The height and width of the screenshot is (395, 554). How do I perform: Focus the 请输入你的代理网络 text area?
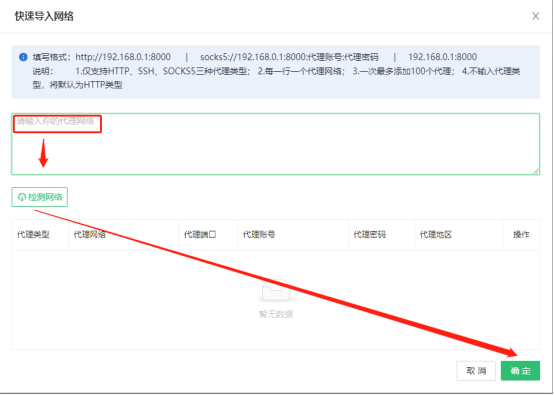pos(276,144)
